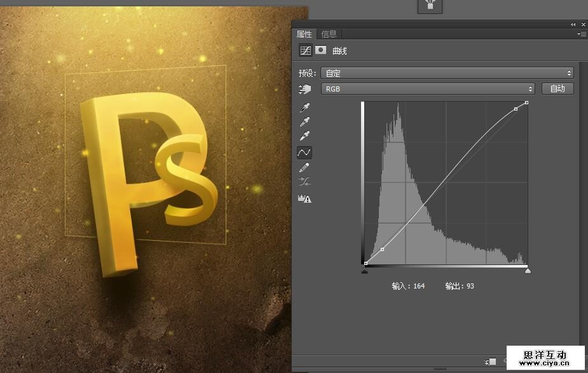This screenshot has height=373, width=588.
Task: Choose the edit-points curve tool
Action: 304,153
